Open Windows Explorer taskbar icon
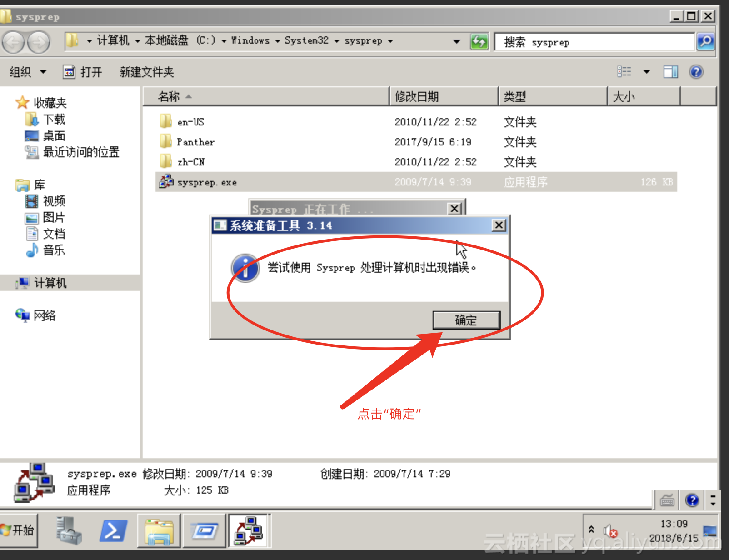 (x=159, y=530)
